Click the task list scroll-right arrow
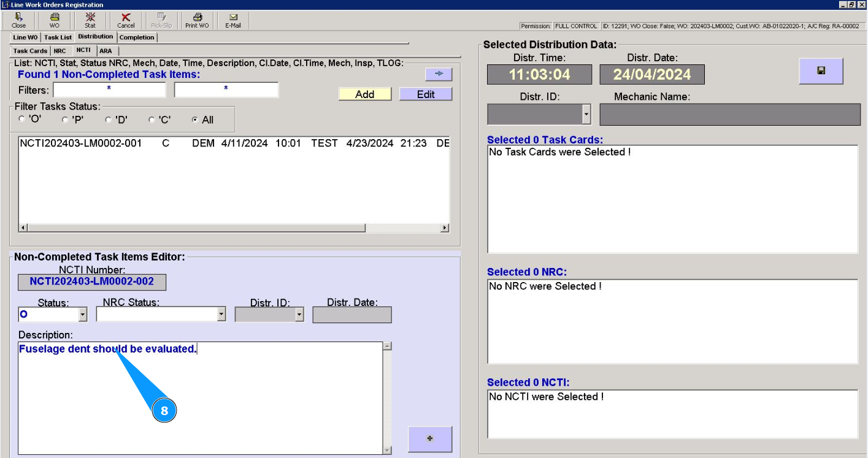Screen dimensions: 868x458 (445, 228)
